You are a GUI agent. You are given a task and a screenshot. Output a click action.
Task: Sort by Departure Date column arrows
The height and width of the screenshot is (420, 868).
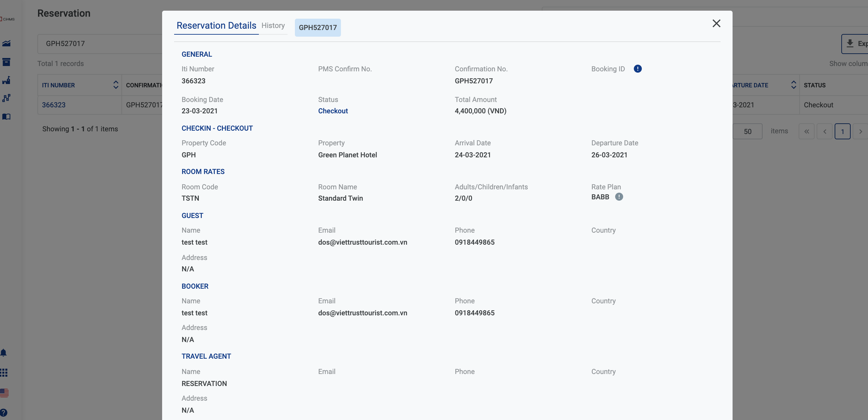coord(794,85)
